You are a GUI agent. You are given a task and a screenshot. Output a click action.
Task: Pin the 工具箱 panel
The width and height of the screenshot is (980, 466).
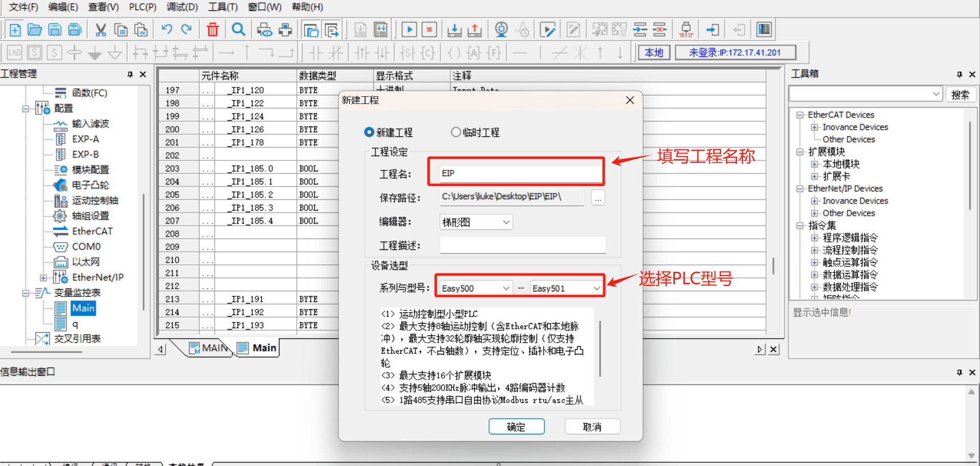[x=959, y=74]
